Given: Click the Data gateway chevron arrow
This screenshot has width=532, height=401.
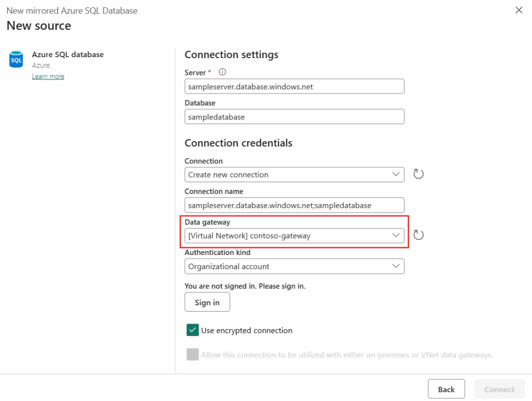Looking at the screenshot, I should [395, 235].
